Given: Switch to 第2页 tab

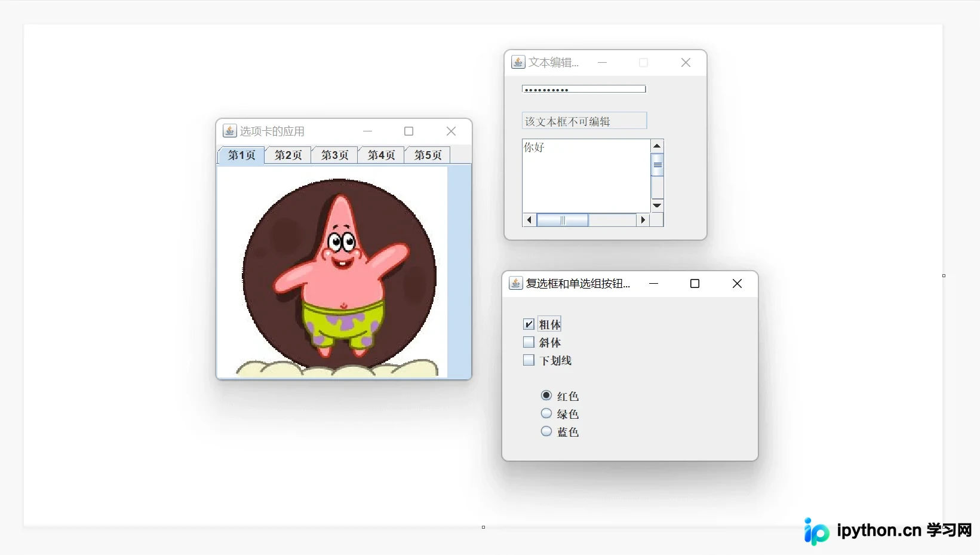Looking at the screenshot, I should click(288, 155).
